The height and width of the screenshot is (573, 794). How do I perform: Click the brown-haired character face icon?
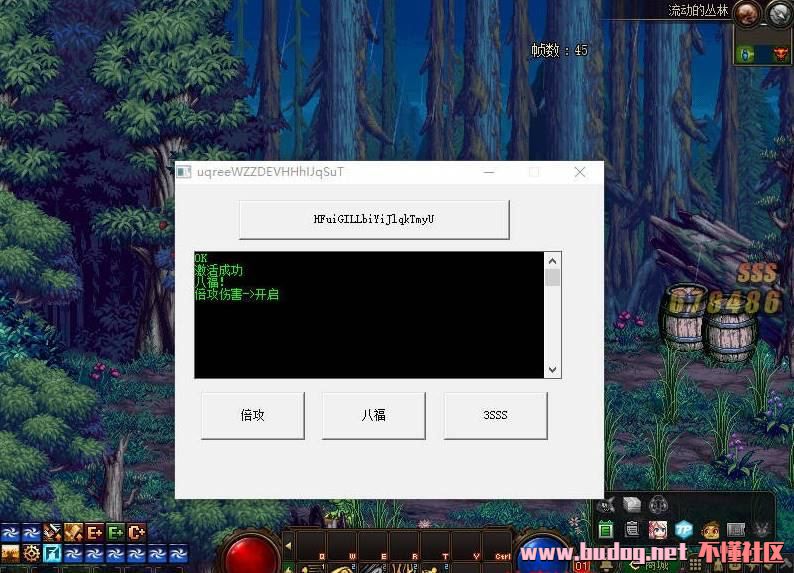[x=710, y=530]
